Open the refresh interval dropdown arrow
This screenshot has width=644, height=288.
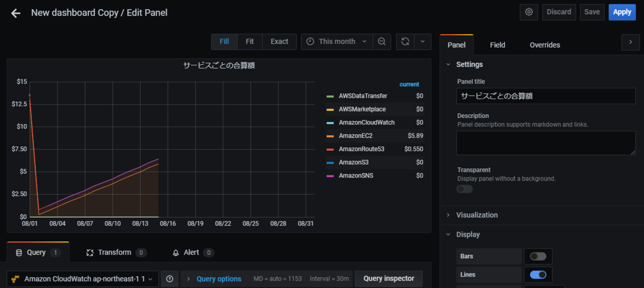pyautogui.click(x=422, y=41)
